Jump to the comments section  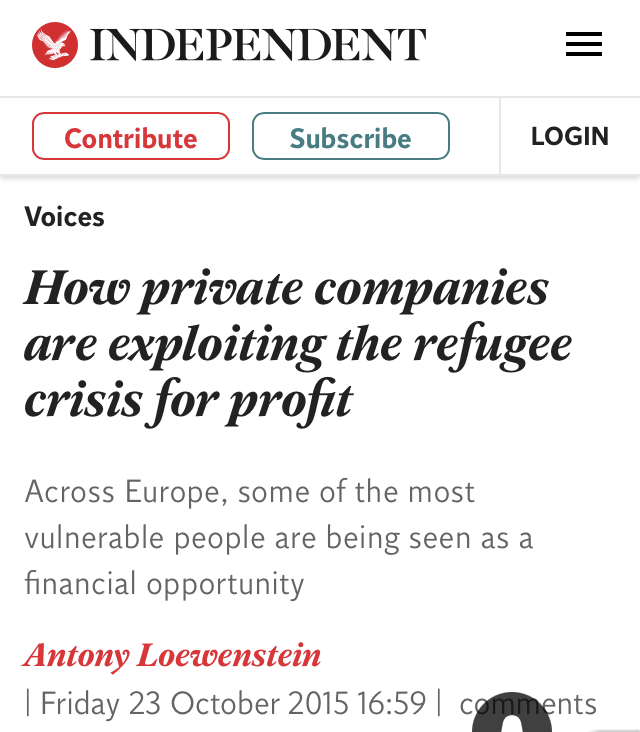528,704
